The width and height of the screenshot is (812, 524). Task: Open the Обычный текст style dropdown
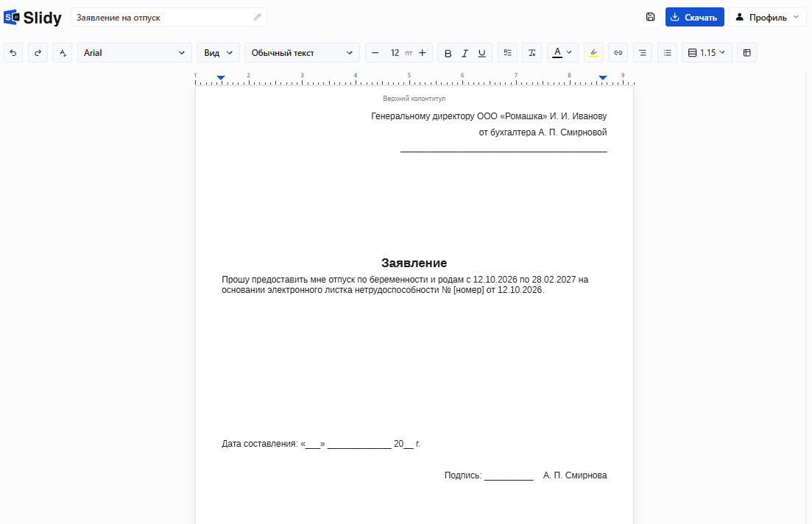pyautogui.click(x=302, y=53)
